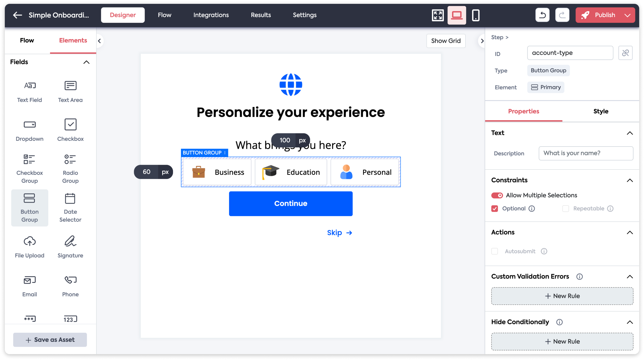This screenshot has width=644, height=360.
Task: Select the Text Field element
Action: (29, 91)
